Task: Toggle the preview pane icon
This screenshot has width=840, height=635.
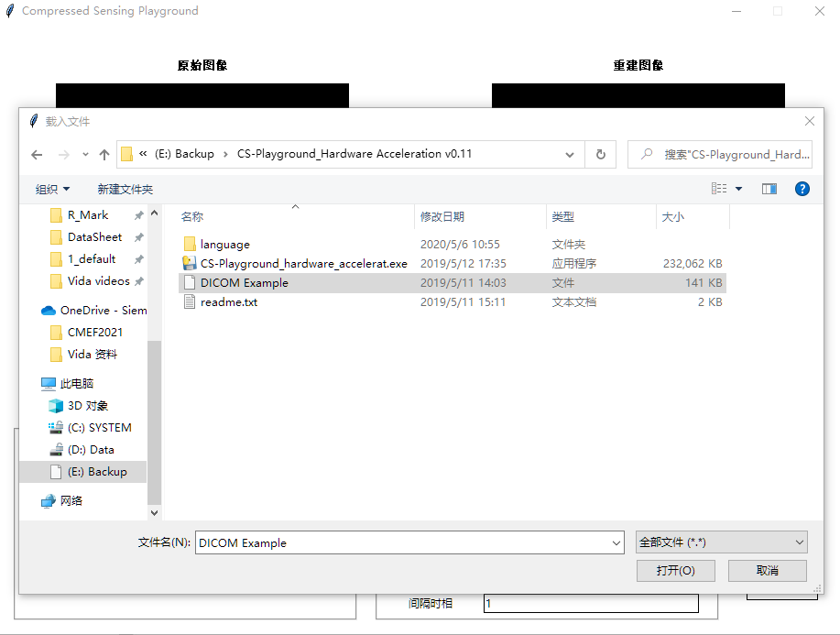Action: point(769,189)
